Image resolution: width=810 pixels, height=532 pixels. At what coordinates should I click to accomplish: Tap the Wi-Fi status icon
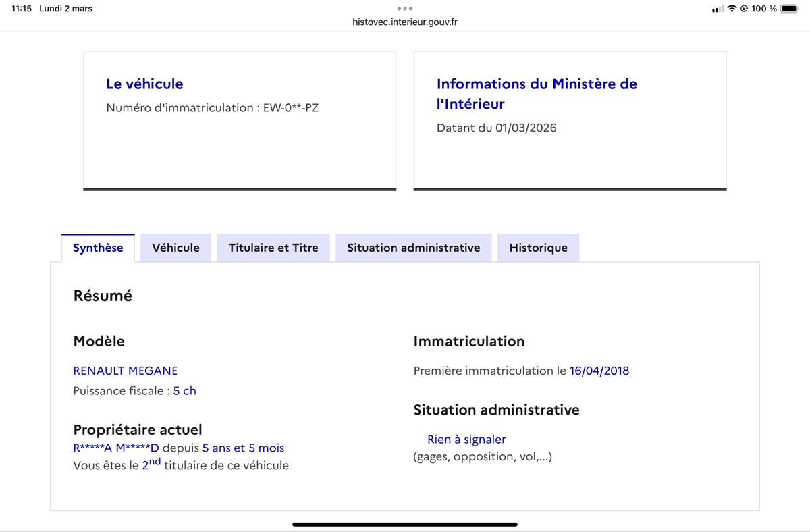point(732,9)
